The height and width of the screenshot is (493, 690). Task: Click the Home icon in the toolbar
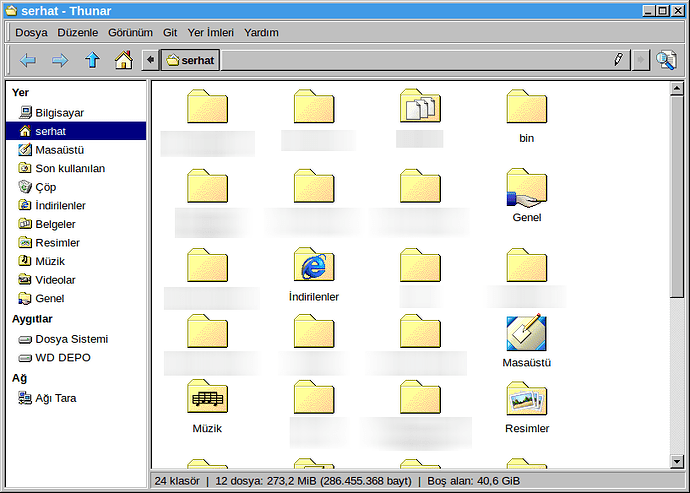pos(123,60)
